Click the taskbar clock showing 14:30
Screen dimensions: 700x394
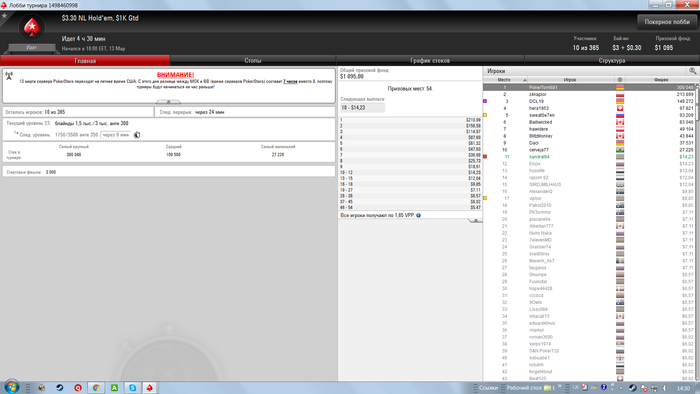coord(683,388)
